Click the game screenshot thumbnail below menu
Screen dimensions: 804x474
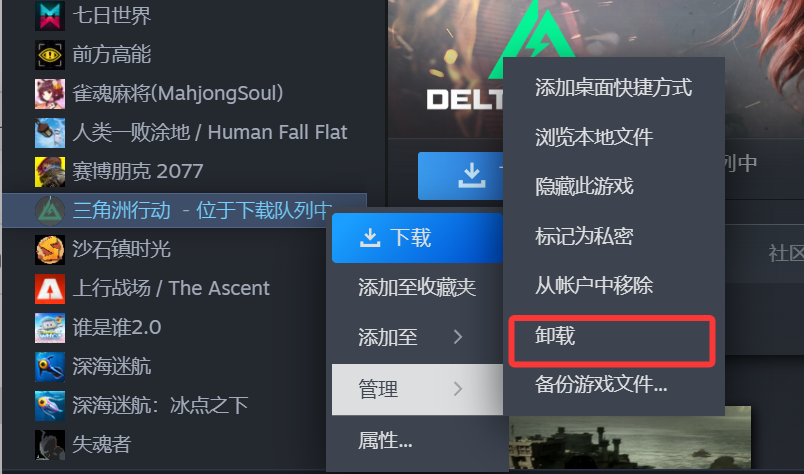630,438
